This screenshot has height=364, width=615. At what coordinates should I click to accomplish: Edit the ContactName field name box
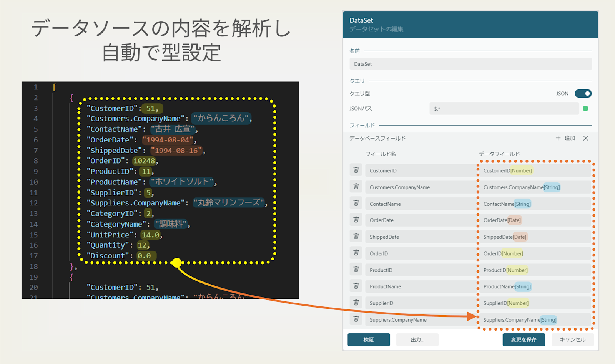[421, 204]
